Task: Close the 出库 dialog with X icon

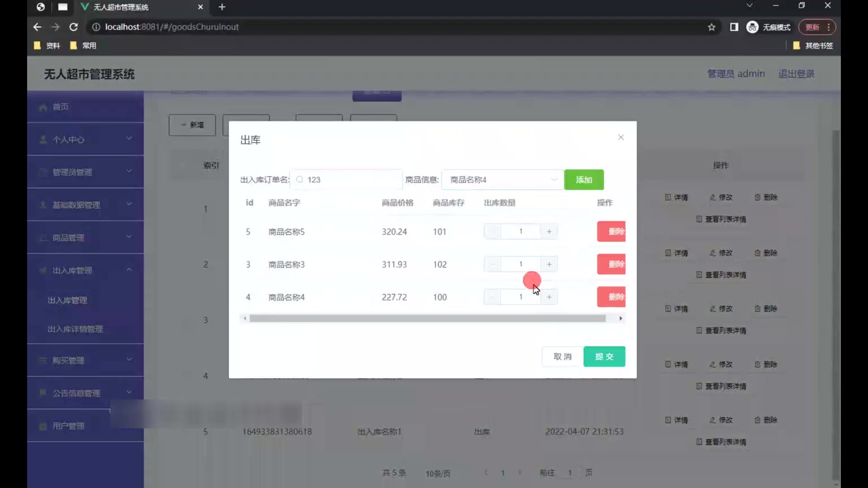Action: (x=621, y=137)
